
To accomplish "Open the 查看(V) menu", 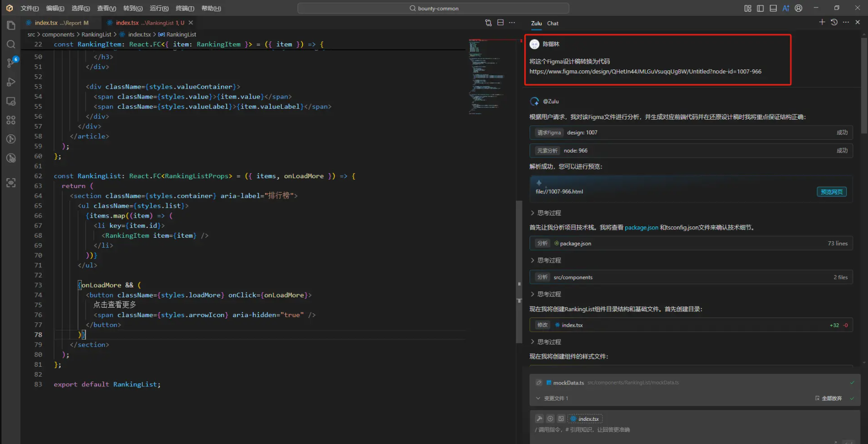I will [x=106, y=8].
